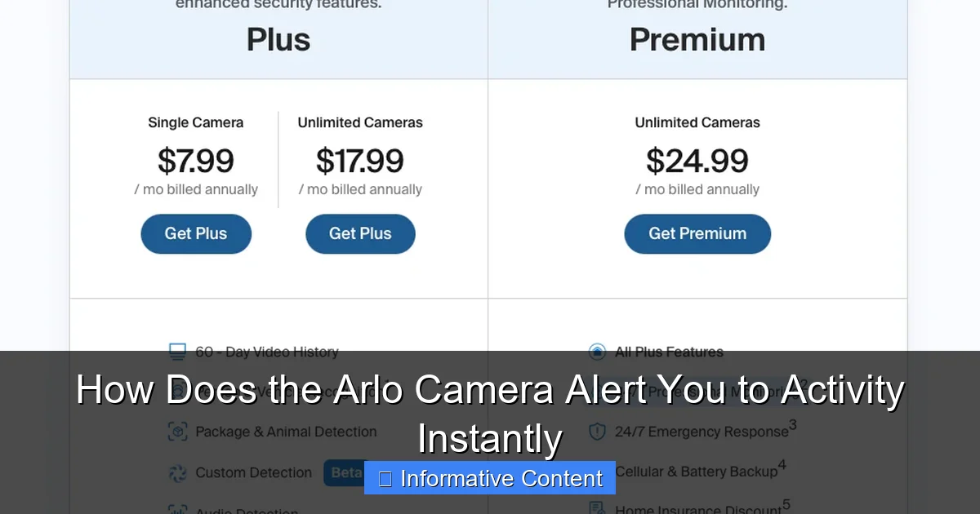This screenshot has height=514, width=980.
Task: Click the $24.99 Premium price text
Action: point(697,161)
